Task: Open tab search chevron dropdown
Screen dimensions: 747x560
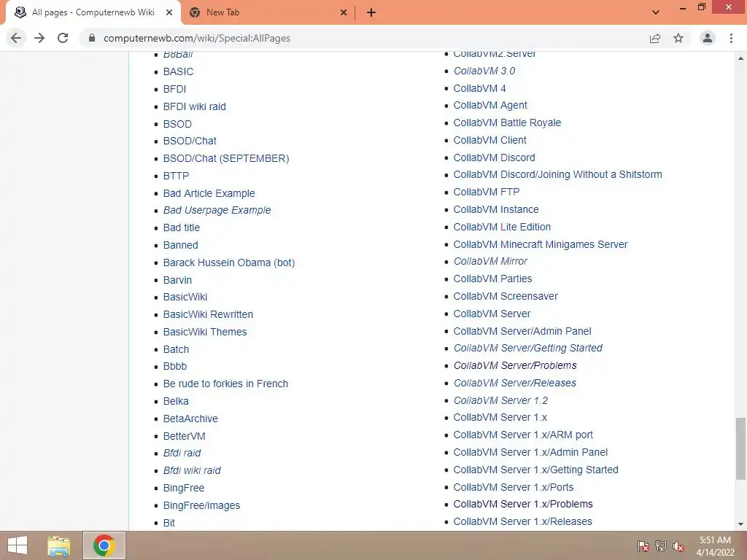Action: [656, 12]
